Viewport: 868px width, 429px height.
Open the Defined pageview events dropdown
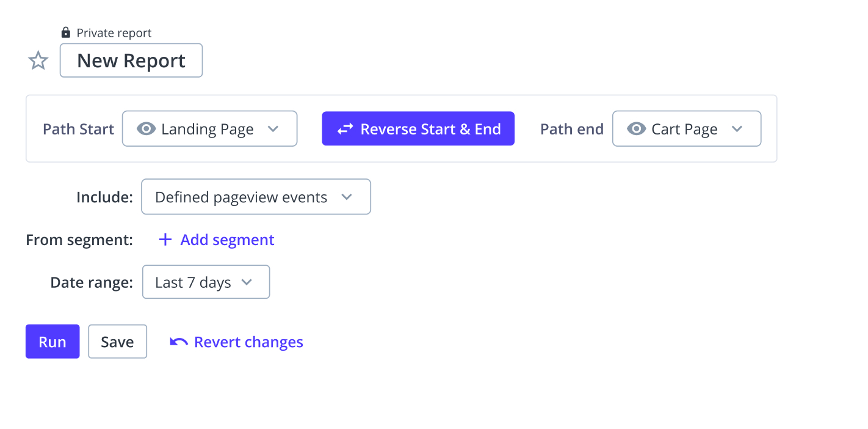[256, 197]
